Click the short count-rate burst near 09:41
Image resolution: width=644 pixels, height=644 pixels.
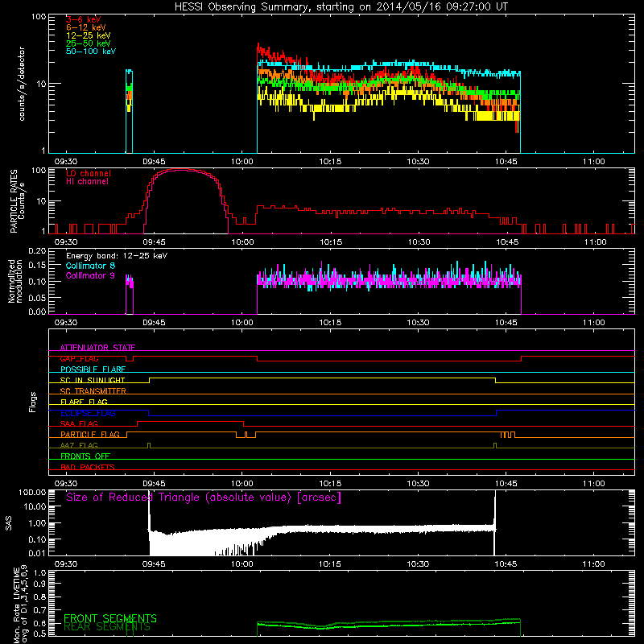tap(129, 111)
